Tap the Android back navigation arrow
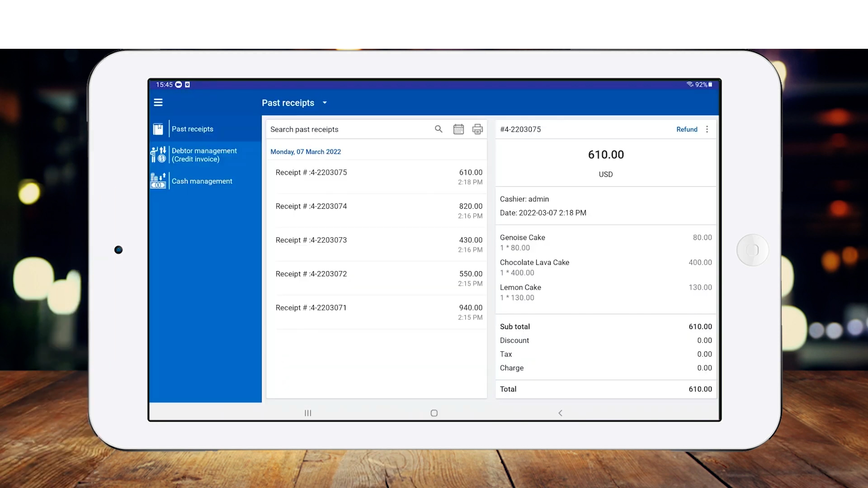Viewport: 868px width, 488px height. (x=560, y=413)
